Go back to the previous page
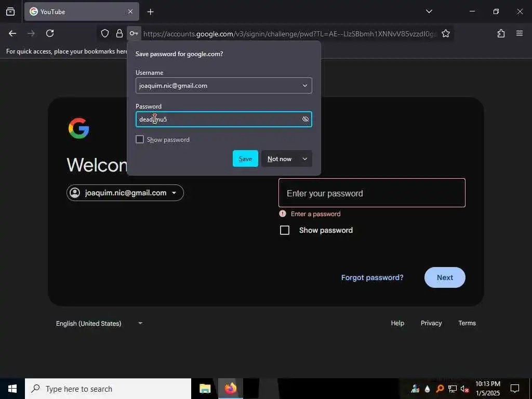 pyautogui.click(x=12, y=33)
